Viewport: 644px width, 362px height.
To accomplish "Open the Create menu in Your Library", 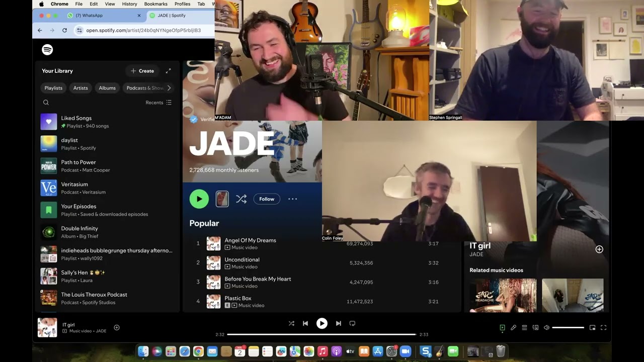I will point(142,71).
